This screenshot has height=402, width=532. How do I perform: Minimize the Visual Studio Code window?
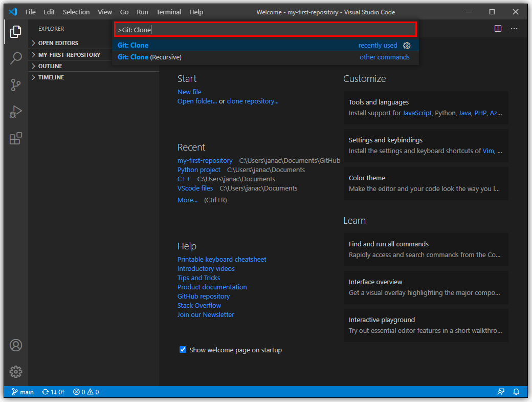(x=469, y=12)
